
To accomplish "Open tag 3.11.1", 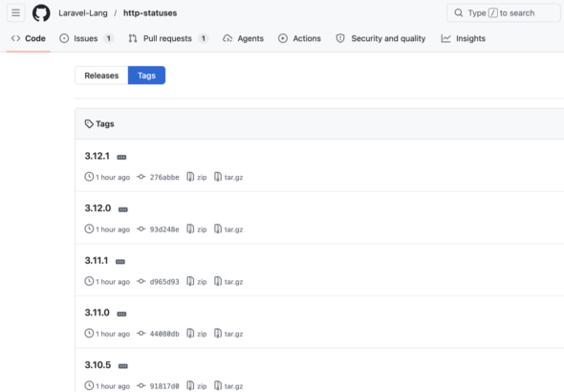I will 97,260.
